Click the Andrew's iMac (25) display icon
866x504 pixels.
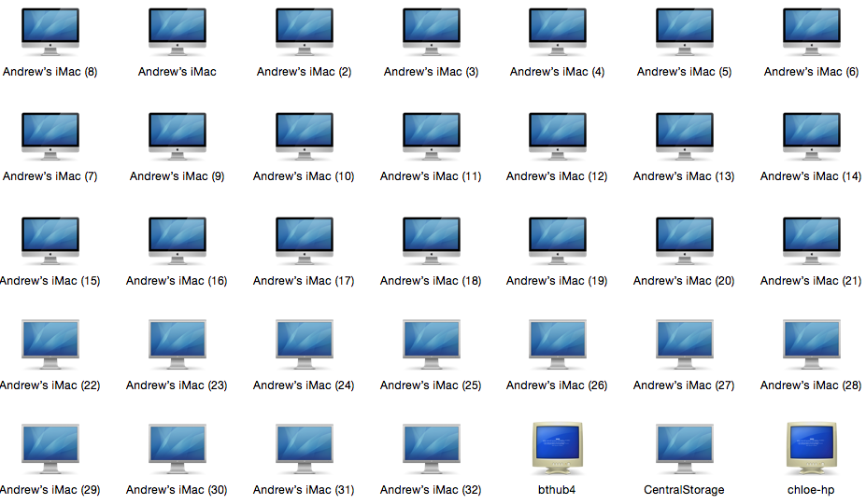432,343
